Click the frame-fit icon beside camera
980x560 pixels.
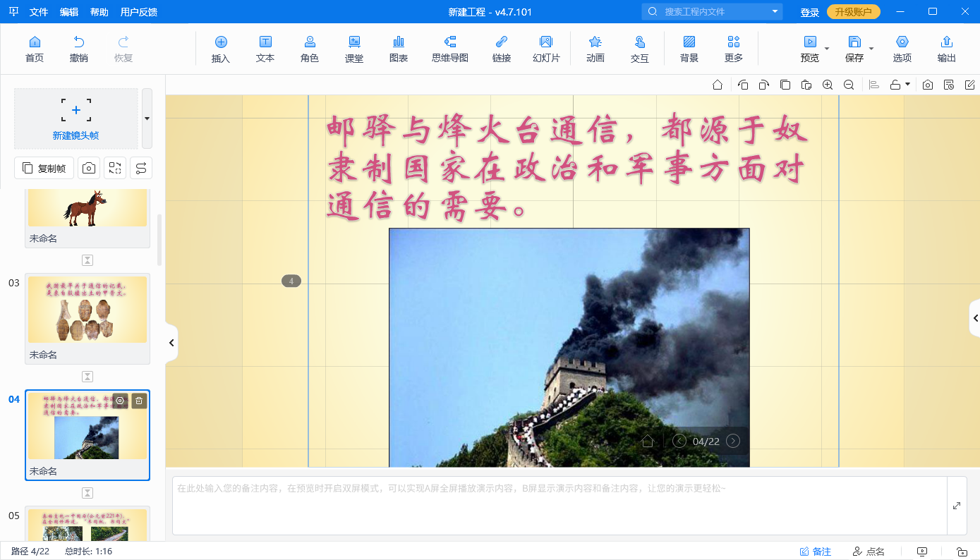pos(115,168)
